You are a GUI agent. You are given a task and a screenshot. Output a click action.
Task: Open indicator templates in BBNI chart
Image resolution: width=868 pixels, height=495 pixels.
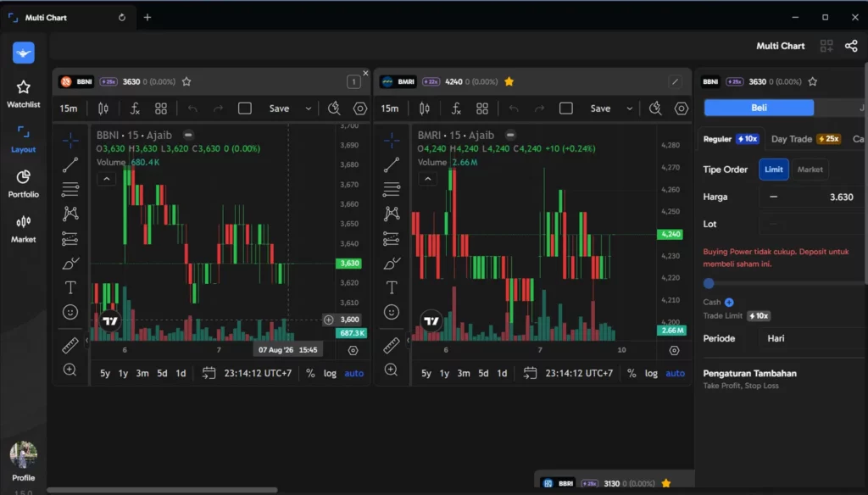click(161, 108)
